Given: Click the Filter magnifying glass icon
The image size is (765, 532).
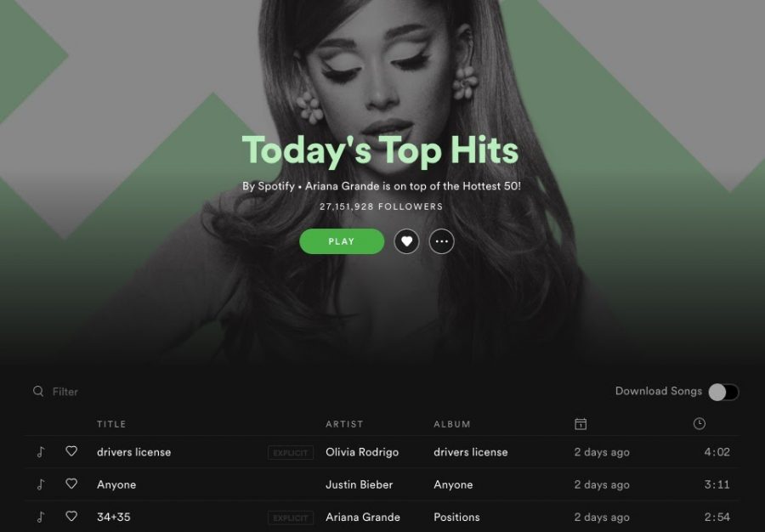Looking at the screenshot, I should click(38, 391).
